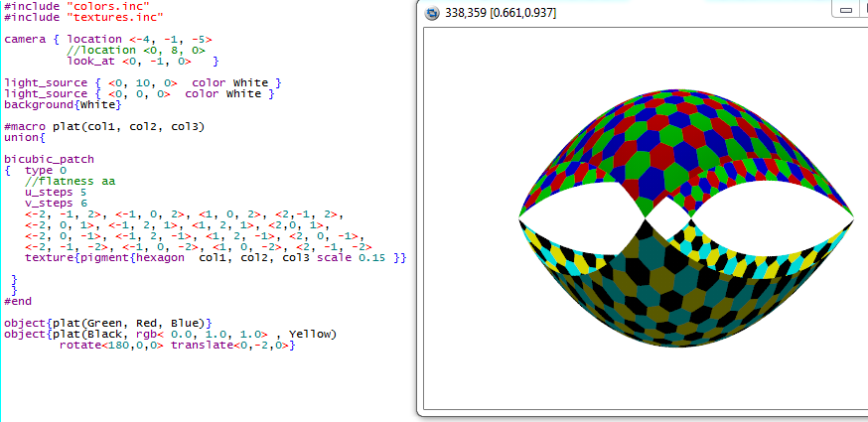Click the commented //location <0, 8, 0> line
Viewport: 868px width, 422px height.
136,50
